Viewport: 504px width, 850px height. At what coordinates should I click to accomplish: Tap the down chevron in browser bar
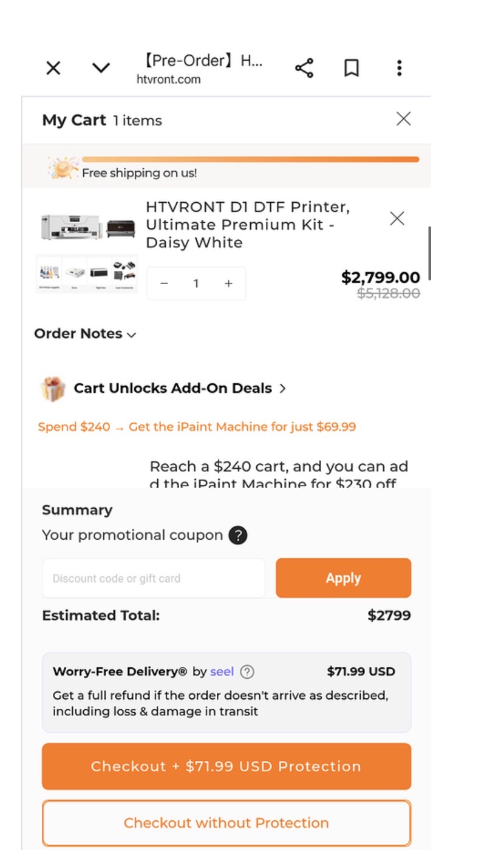pyautogui.click(x=101, y=68)
